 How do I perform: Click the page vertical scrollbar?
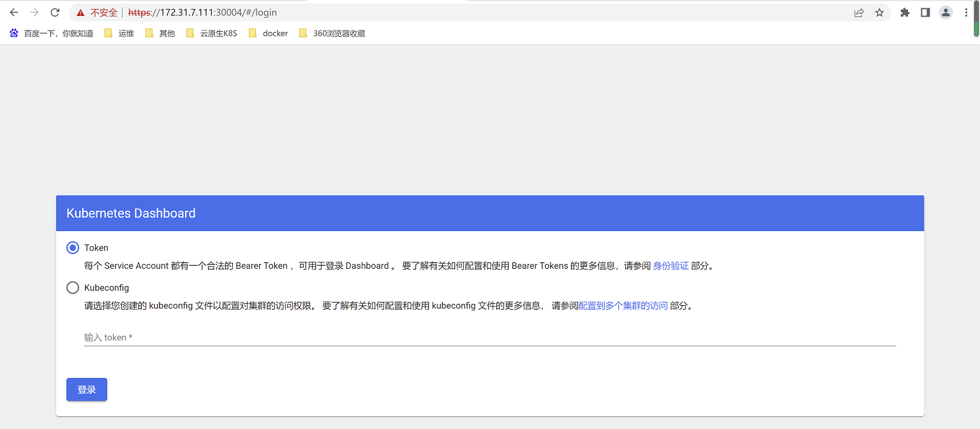(x=976, y=19)
